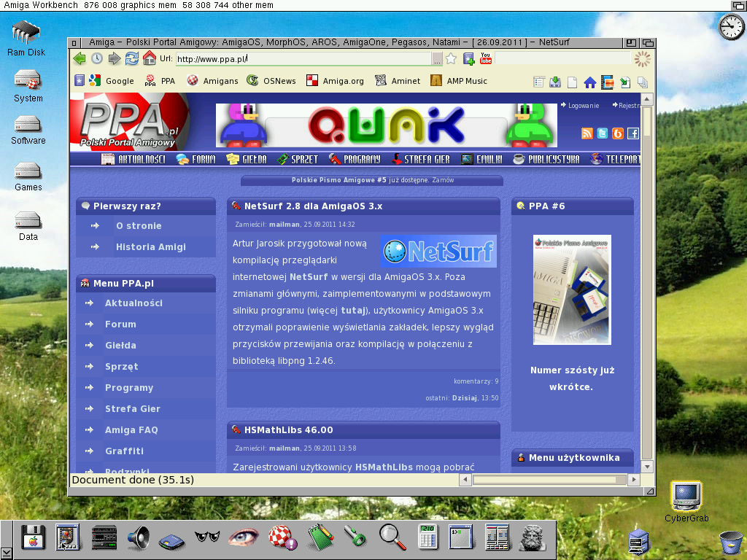Select the System drive icon
The width and height of the screenshot is (747, 560).
click(28, 86)
